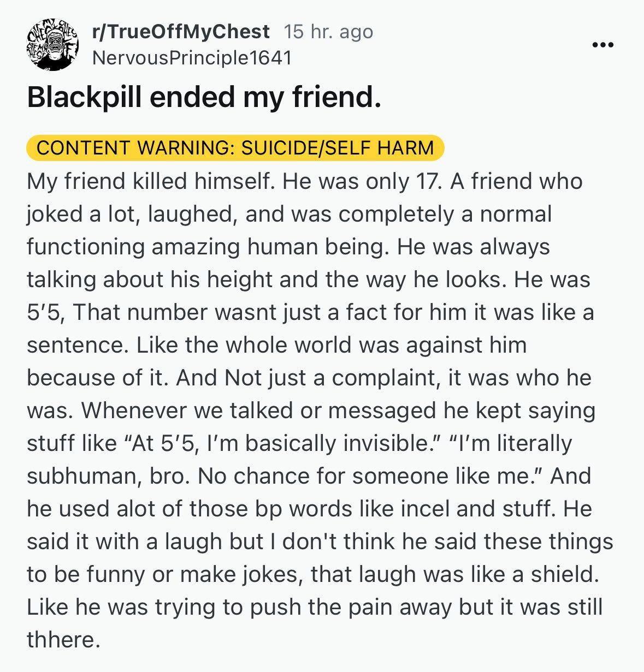Visit the r/TrueOffMyChest subreddit link
644x672 pixels.
(x=181, y=32)
